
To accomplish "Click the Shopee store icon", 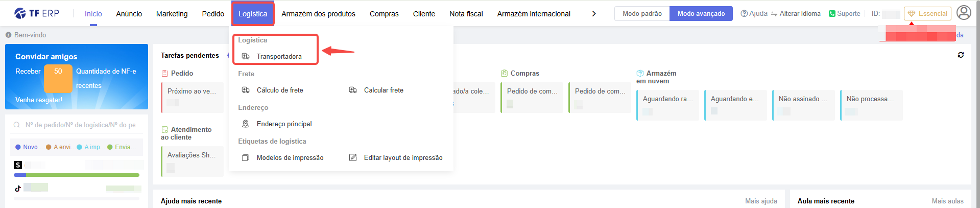I will click(18, 165).
